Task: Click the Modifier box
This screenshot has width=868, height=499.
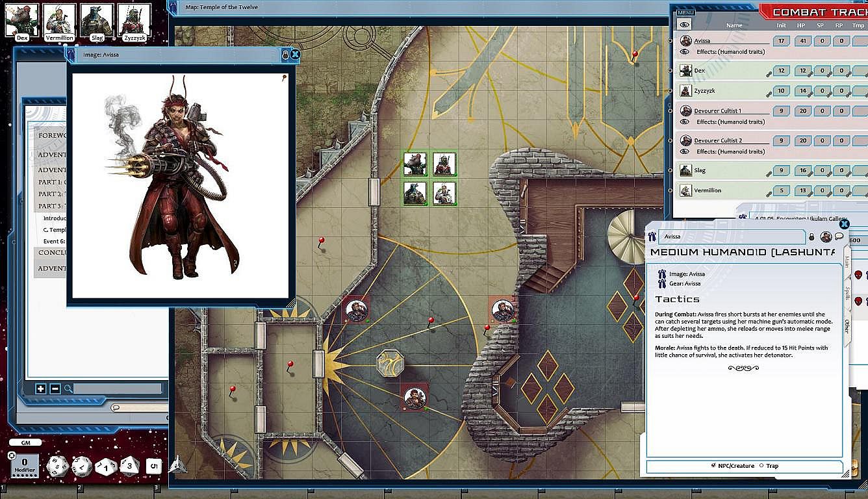Action: coord(25,466)
